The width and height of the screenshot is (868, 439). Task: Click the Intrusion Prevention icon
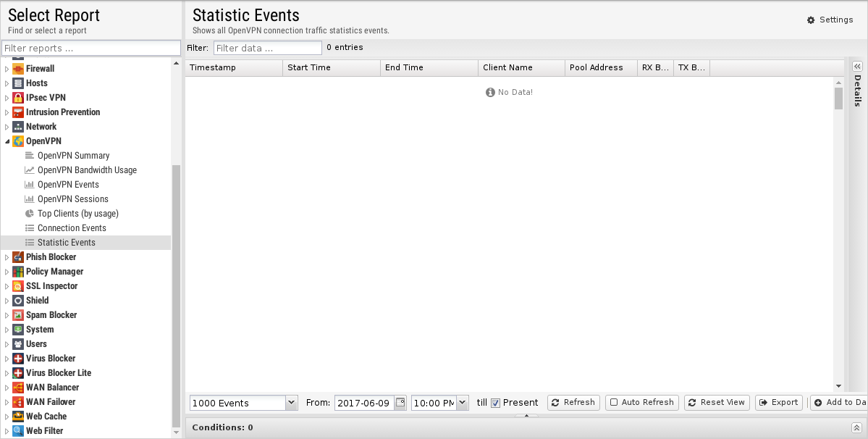tap(17, 112)
